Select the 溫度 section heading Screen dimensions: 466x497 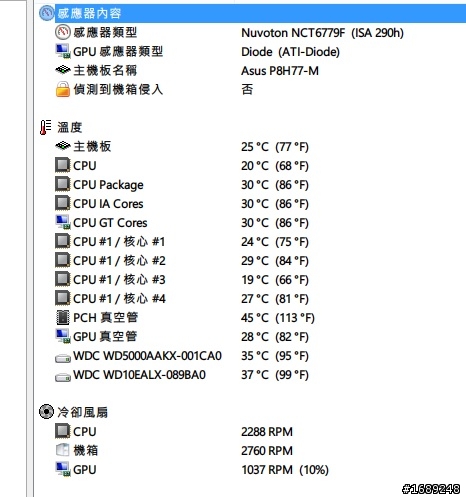coord(70,127)
